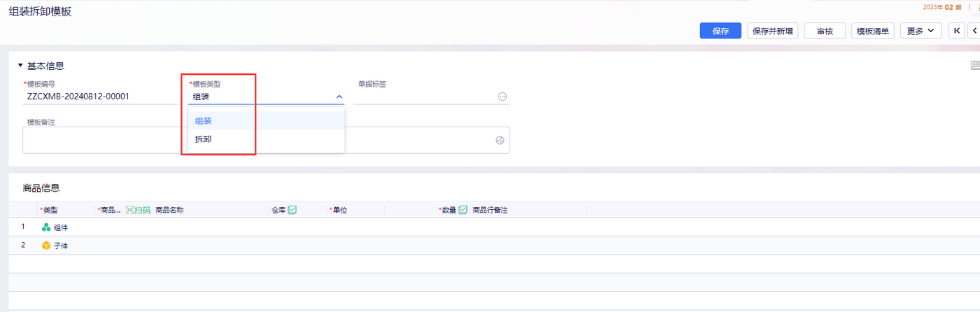Viewport: 980px width, 312px height.
Task: Click the 保存 button
Action: tap(720, 31)
